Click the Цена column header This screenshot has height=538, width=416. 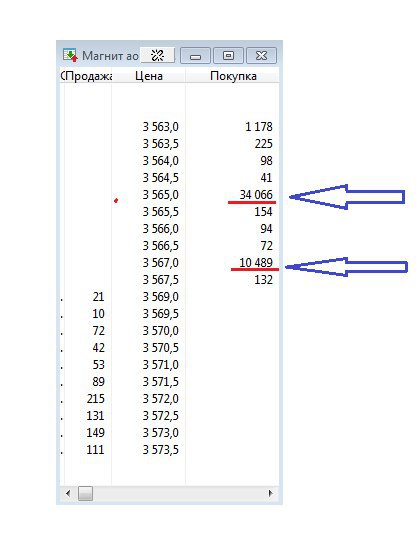149,76
